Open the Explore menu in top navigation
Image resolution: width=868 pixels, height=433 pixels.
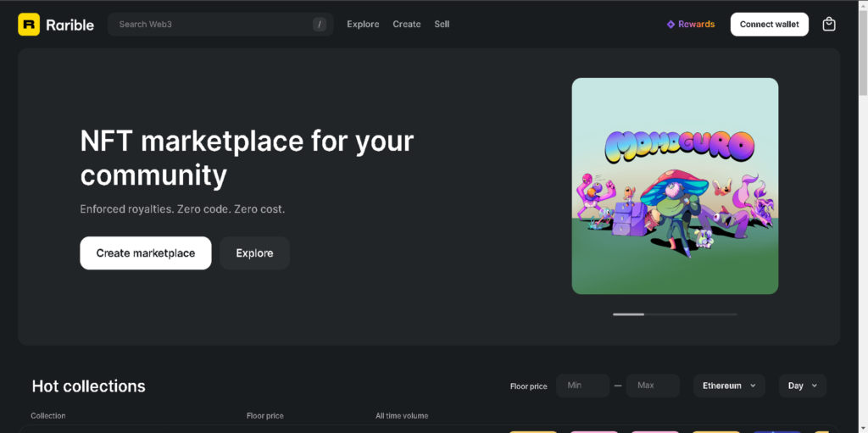pyautogui.click(x=363, y=25)
